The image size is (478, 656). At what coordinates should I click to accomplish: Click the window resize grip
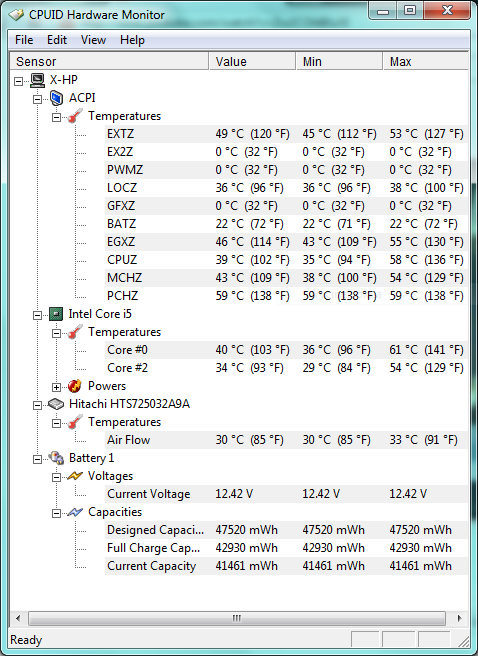(463, 641)
